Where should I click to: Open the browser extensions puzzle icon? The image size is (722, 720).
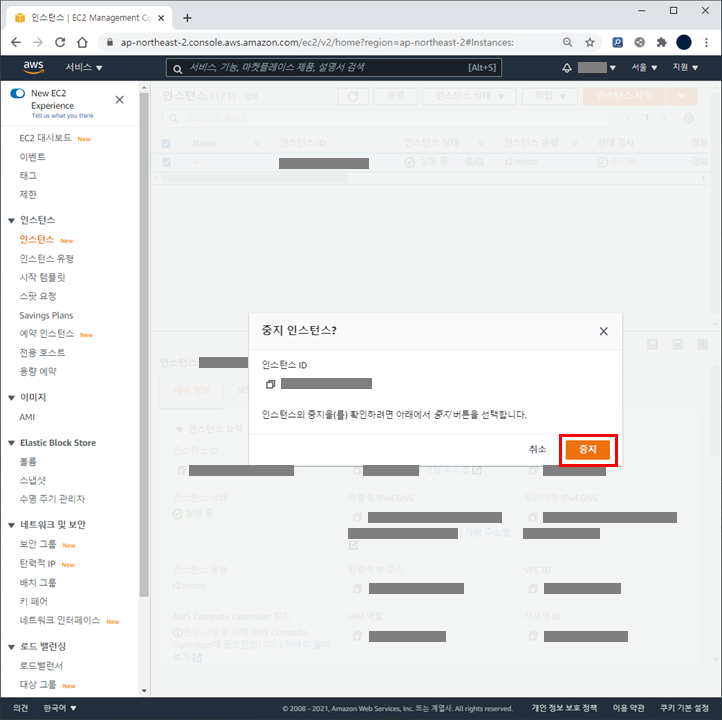coord(662,42)
